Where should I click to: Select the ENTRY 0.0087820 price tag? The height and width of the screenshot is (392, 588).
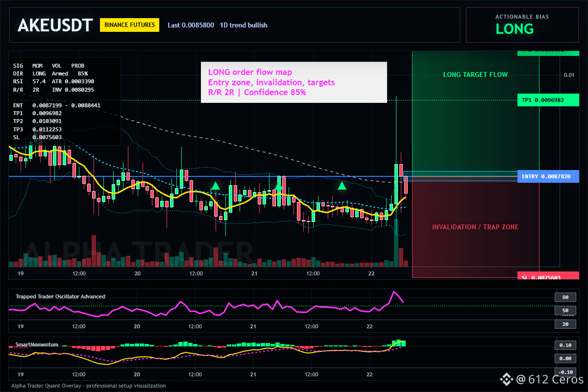coord(548,176)
